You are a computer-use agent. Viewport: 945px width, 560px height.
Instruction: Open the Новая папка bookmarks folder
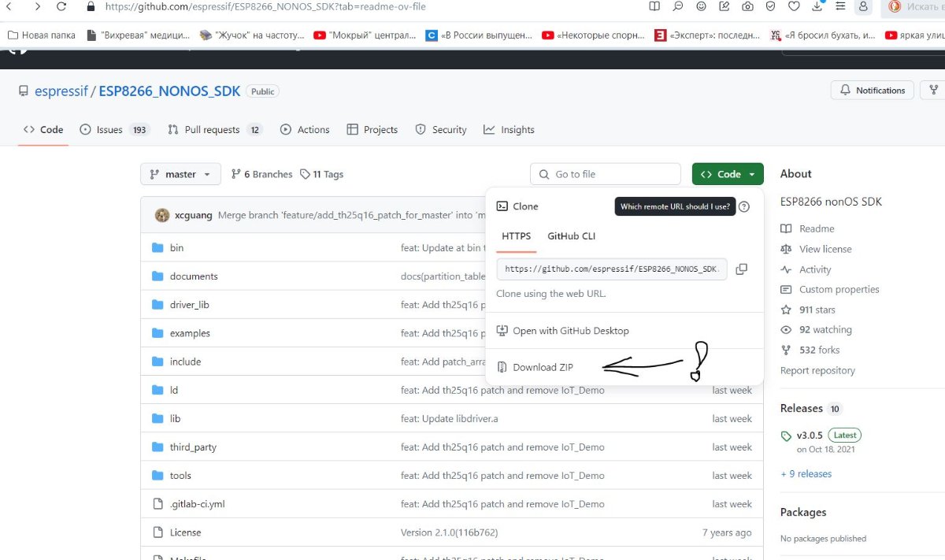click(x=41, y=35)
